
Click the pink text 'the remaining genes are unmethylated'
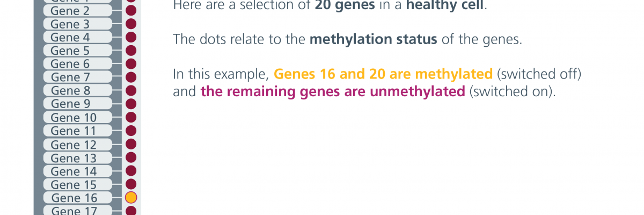click(333, 91)
